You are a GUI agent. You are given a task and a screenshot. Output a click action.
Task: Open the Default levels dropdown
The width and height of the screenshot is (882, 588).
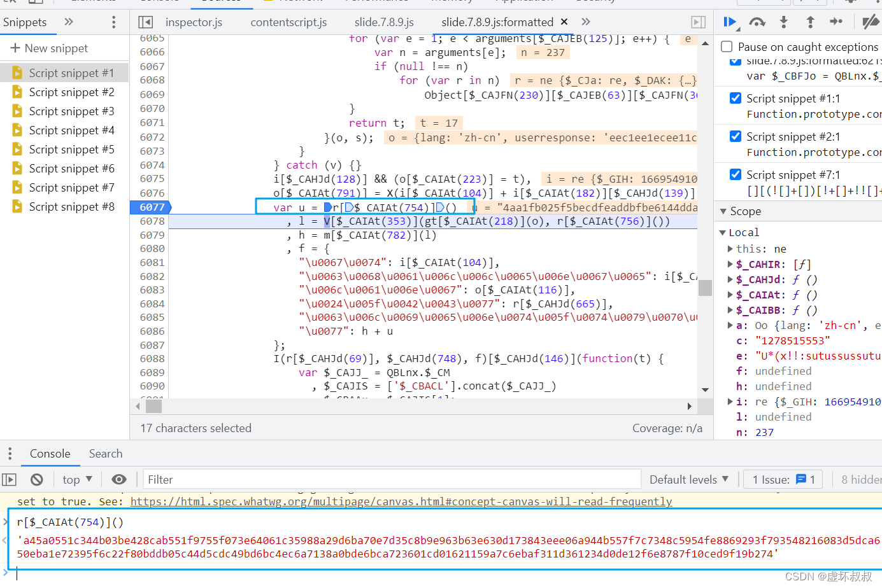pyautogui.click(x=689, y=479)
